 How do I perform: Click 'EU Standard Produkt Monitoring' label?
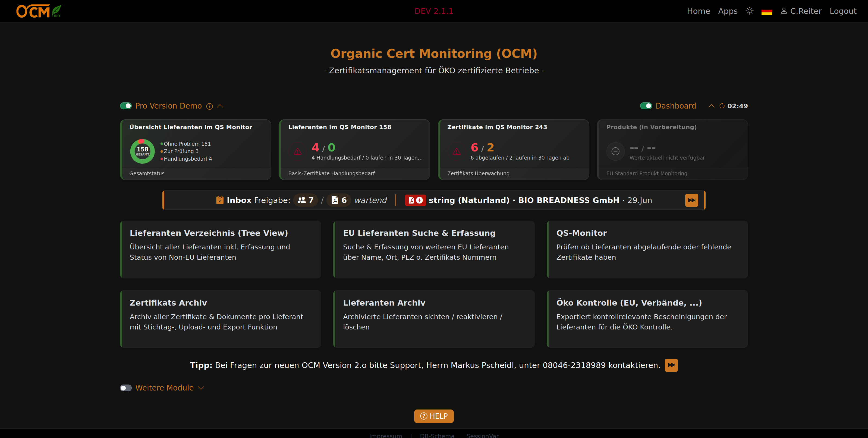647,173
